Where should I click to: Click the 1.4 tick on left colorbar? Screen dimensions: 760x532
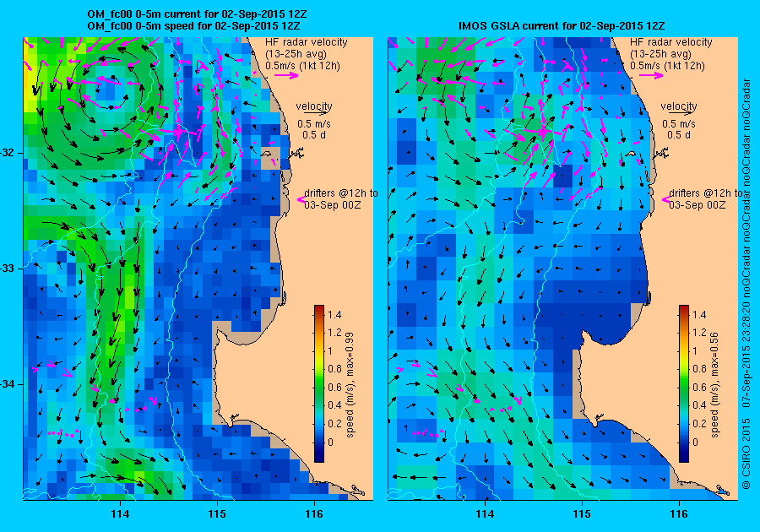click(x=334, y=314)
